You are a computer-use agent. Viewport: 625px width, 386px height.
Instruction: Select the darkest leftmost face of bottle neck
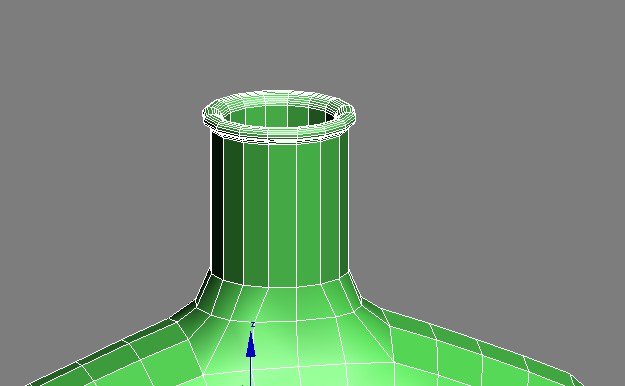point(217,203)
